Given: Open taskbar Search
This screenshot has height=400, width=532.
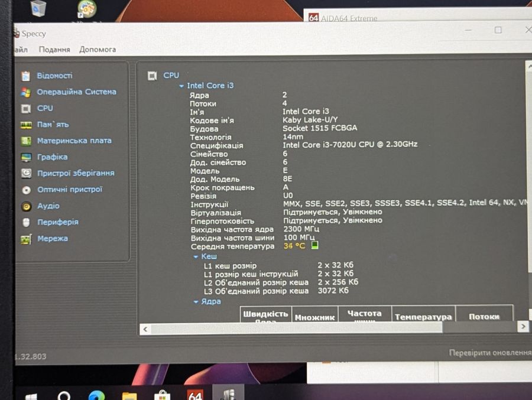Looking at the screenshot, I should [x=64, y=396].
